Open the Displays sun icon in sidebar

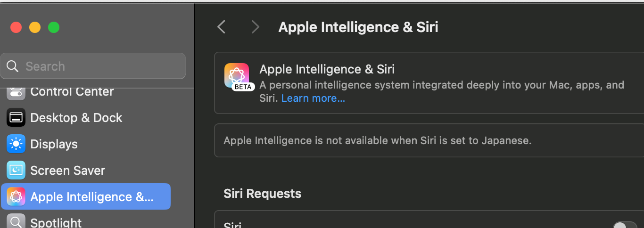[x=16, y=144]
